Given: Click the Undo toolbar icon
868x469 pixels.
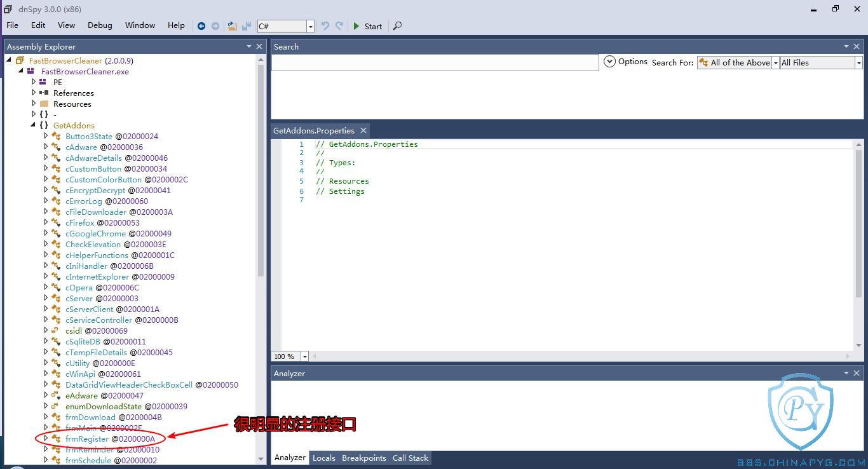Looking at the screenshot, I should (325, 26).
